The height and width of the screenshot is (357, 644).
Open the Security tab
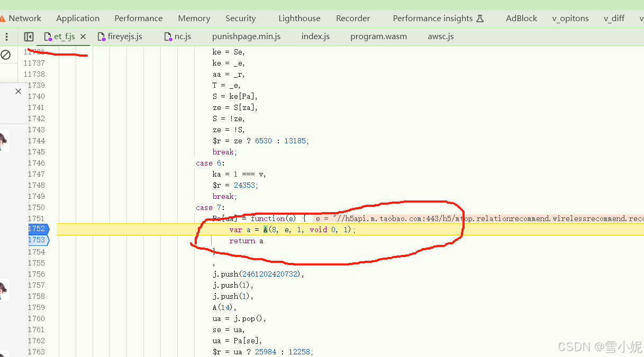241,18
